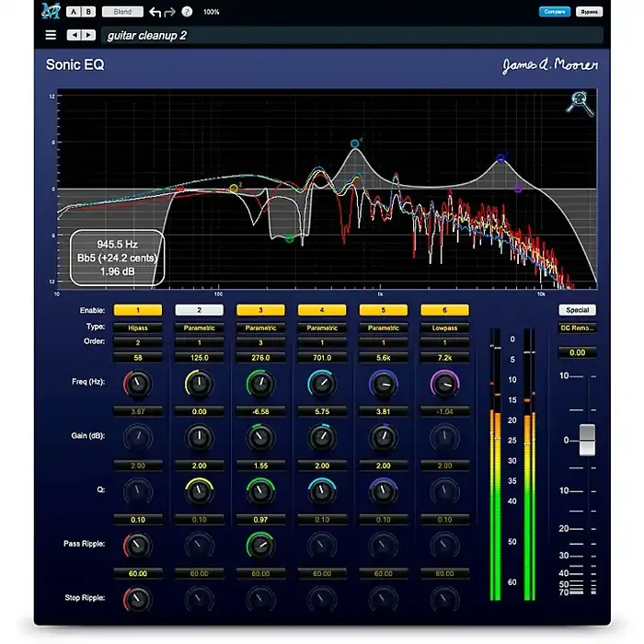Click band 4 cyan Q knob
Image resolution: width=644 pixels, height=644 pixels.
point(322,491)
